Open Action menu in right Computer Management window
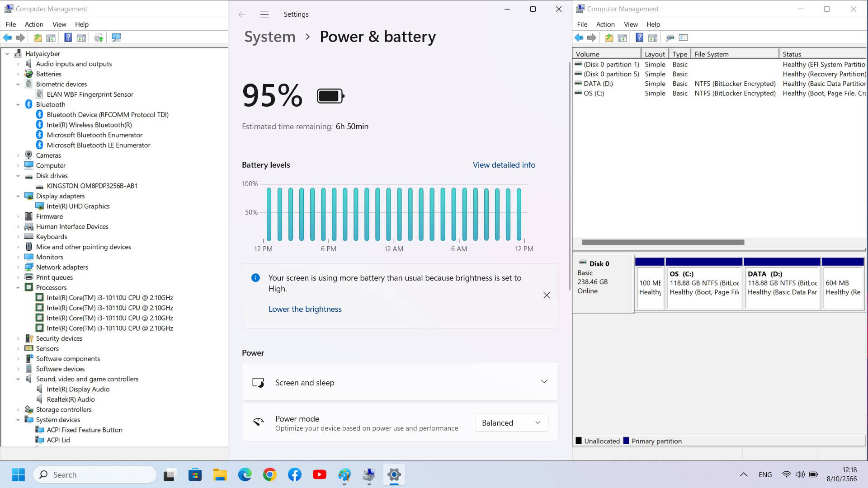Image resolution: width=868 pixels, height=488 pixels. 605,24
